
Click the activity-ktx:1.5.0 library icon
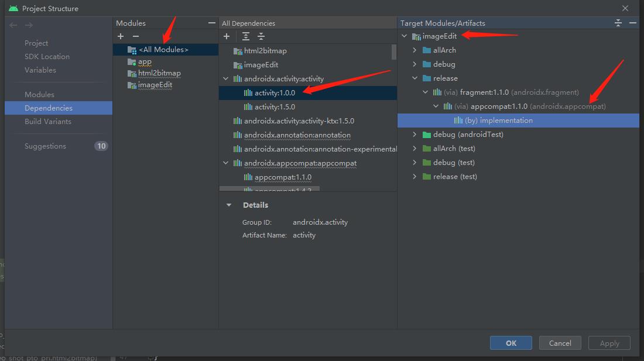point(237,121)
